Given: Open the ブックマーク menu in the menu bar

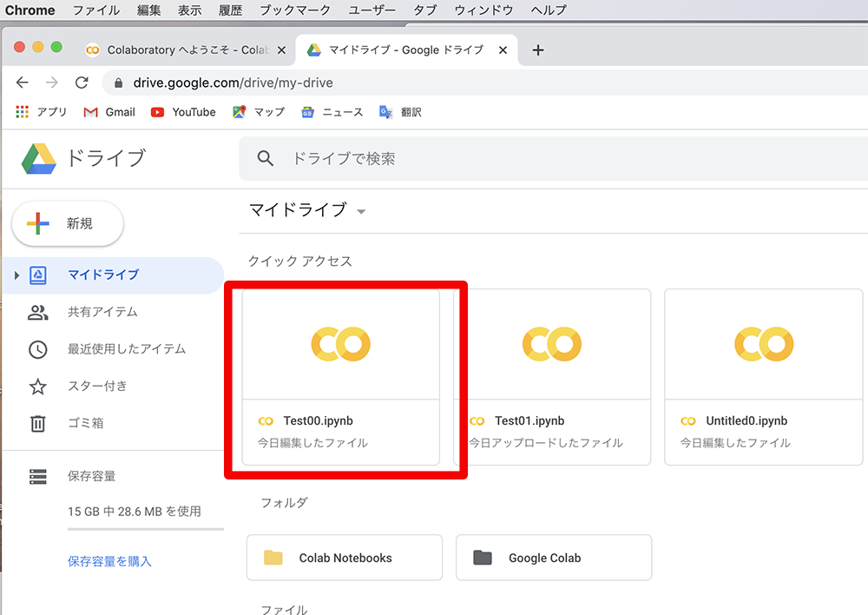Looking at the screenshot, I should 293,10.
